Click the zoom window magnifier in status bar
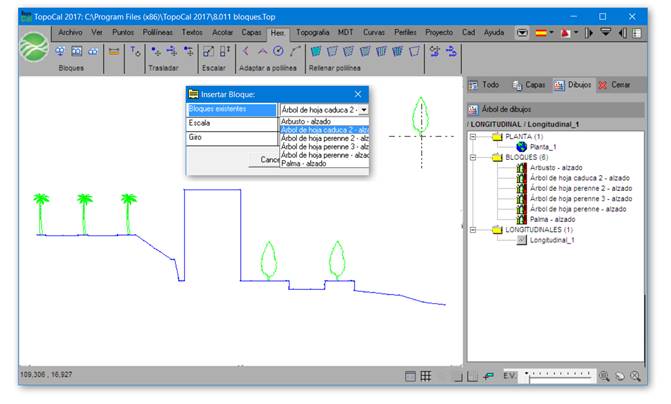 tap(604, 376)
